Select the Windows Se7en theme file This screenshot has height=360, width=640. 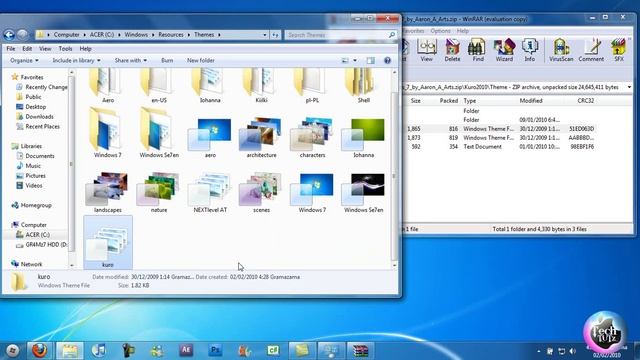point(363,193)
